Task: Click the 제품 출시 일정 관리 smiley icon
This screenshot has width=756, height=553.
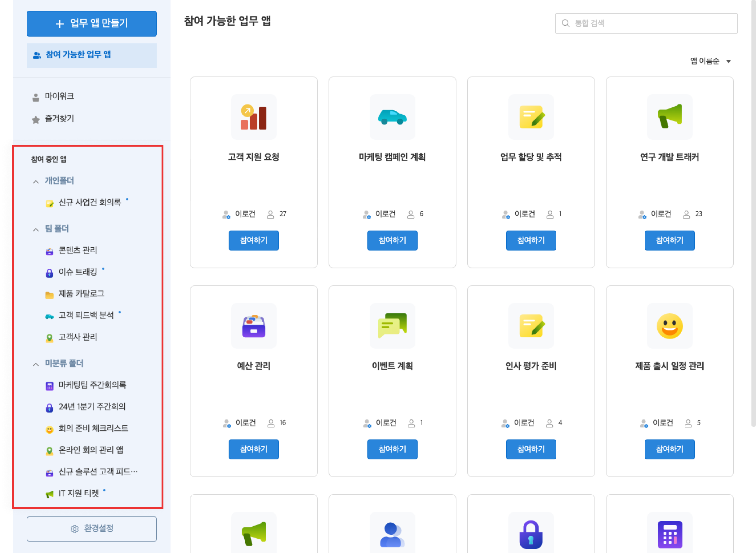Action: pyautogui.click(x=669, y=326)
